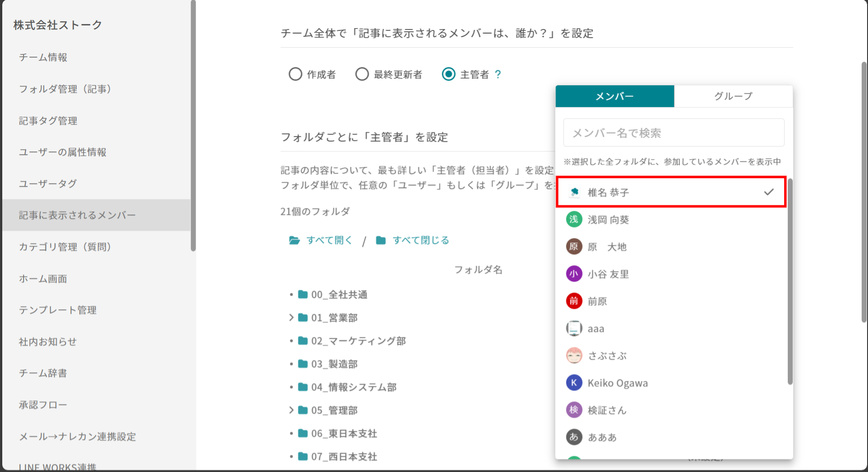
Task: Select the 作成者 radio button
Action: tap(295, 74)
